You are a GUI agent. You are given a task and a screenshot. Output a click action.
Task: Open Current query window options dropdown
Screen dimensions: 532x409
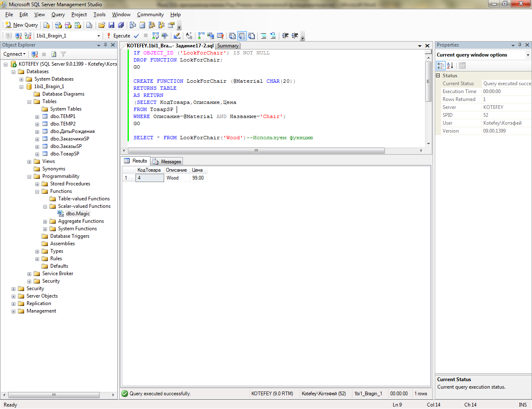pyautogui.click(x=528, y=55)
